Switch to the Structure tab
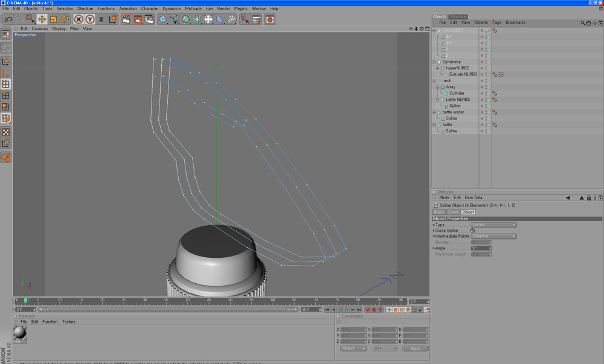The height and width of the screenshot is (364, 604). click(x=458, y=16)
